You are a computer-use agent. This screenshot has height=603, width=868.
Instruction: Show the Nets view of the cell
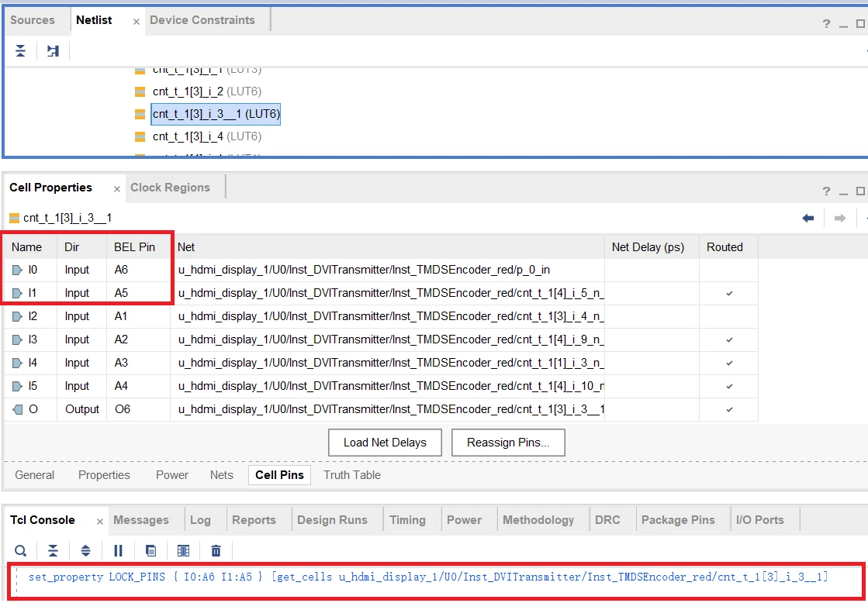(x=221, y=475)
